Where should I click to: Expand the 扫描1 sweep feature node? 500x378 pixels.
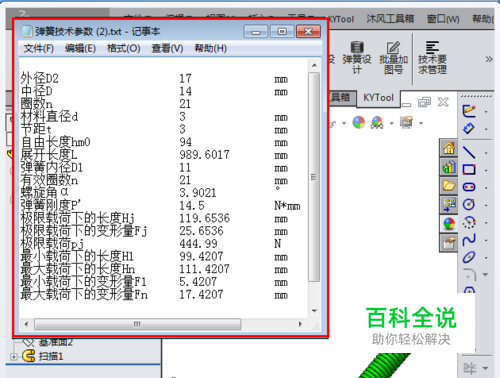click(14, 357)
